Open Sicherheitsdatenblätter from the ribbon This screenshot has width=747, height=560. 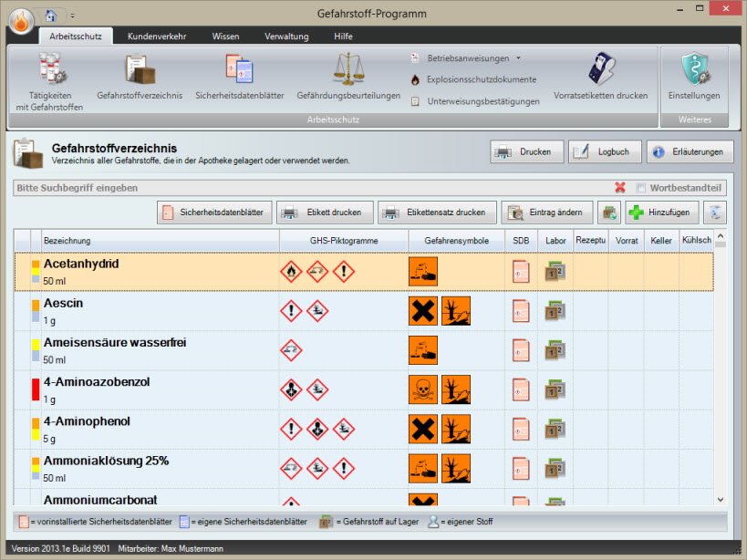click(x=240, y=78)
